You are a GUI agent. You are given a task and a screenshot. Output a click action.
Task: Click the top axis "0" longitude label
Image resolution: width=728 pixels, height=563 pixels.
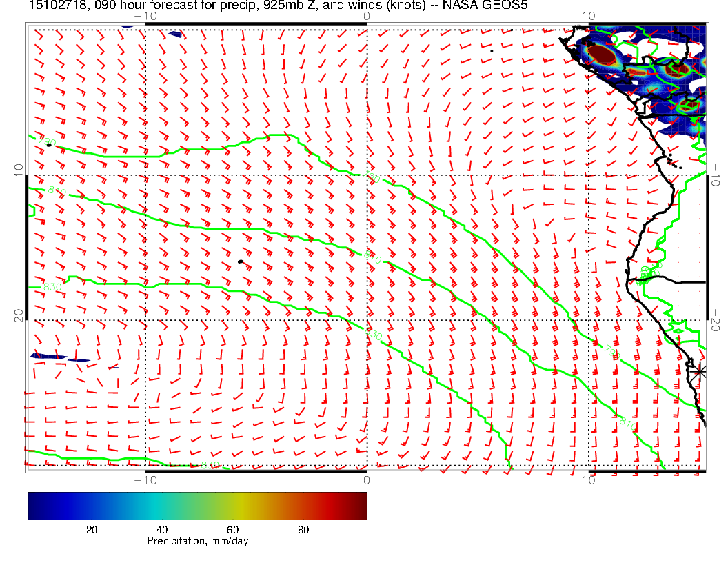pos(366,16)
